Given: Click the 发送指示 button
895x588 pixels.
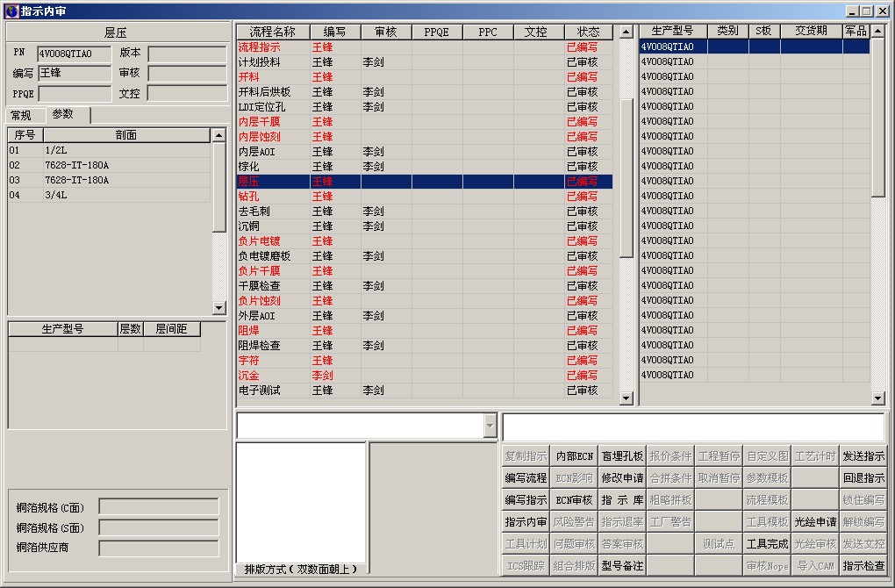Looking at the screenshot, I should 863,456.
